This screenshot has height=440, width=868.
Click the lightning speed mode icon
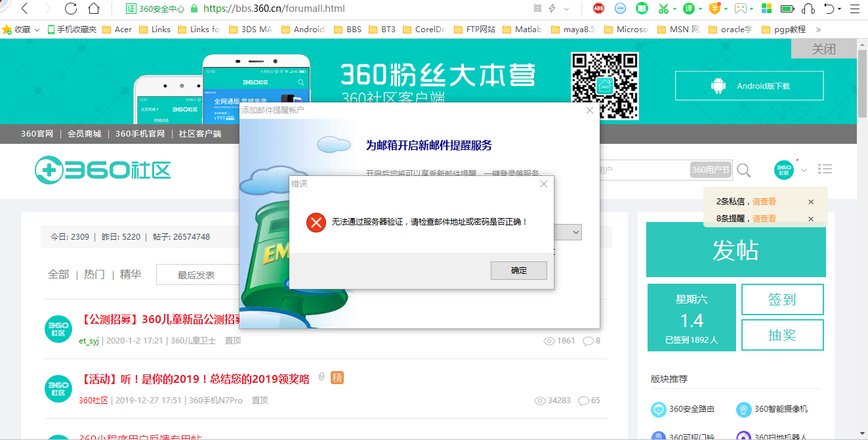tap(552, 9)
